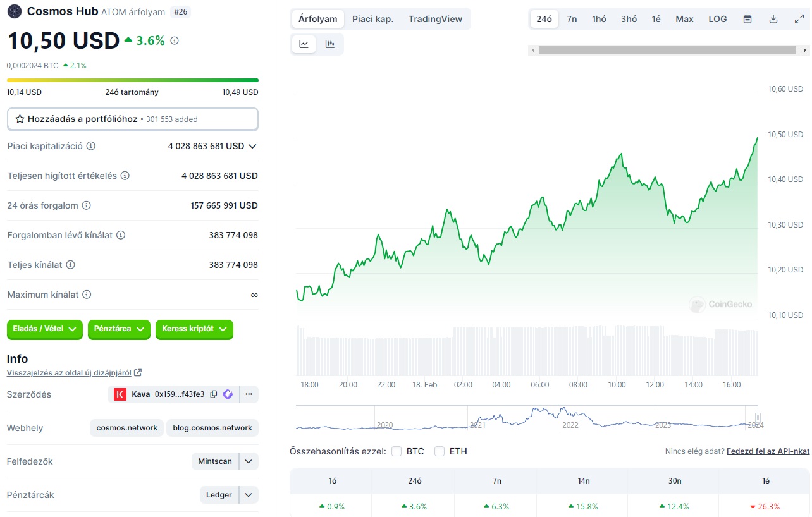Click the red Kava logo icon
The height and width of the screenshot is (517, 812).
tap(120, 394)
